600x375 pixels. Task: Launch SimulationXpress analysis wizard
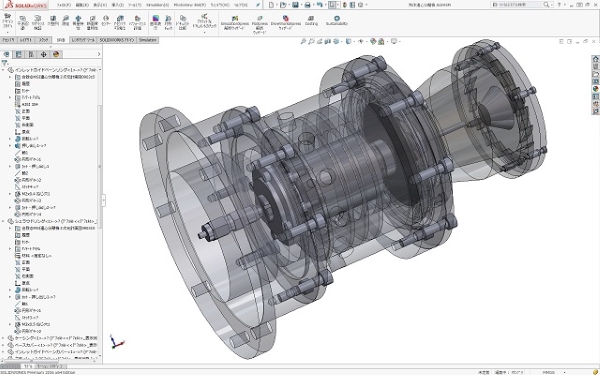coord(235,23)
